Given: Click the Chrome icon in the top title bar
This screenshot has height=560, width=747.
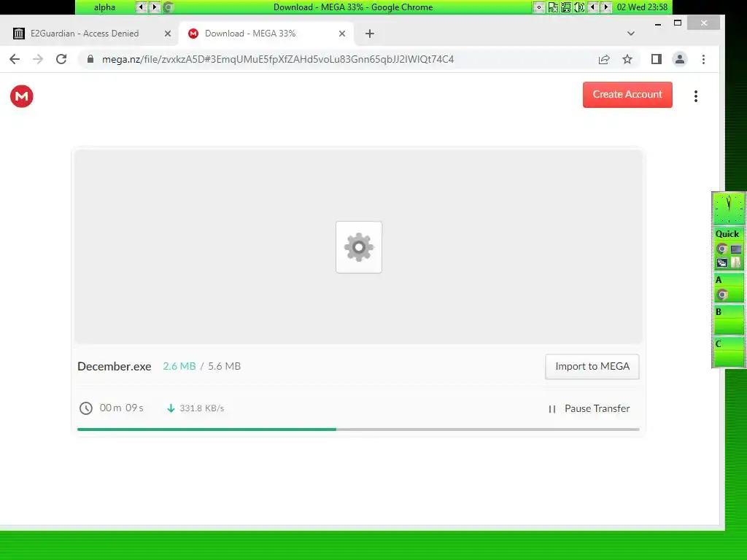Looking at the screenshot, I should pos(169,7).
